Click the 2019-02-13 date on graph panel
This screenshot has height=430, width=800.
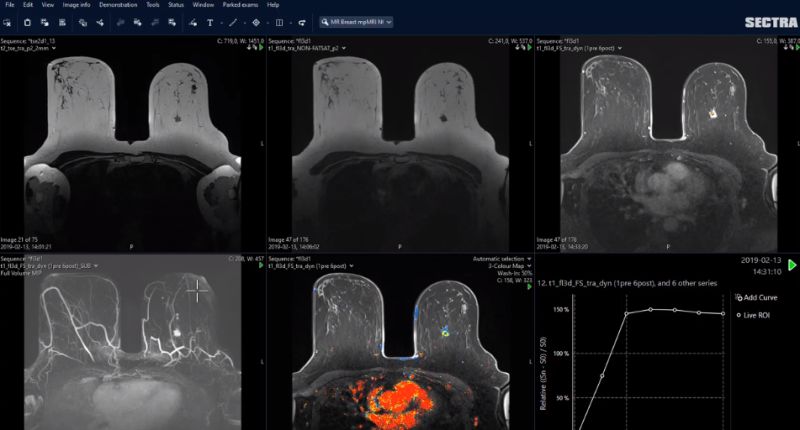[761, 260]
